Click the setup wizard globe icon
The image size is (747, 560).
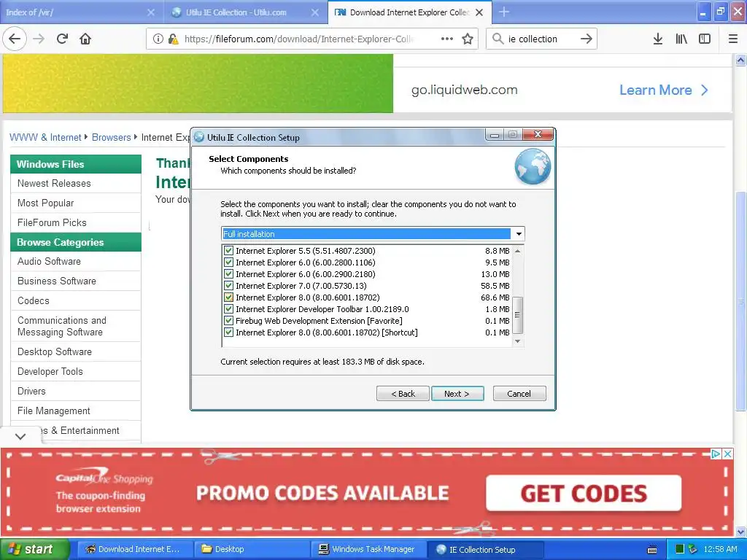point(533,166)
